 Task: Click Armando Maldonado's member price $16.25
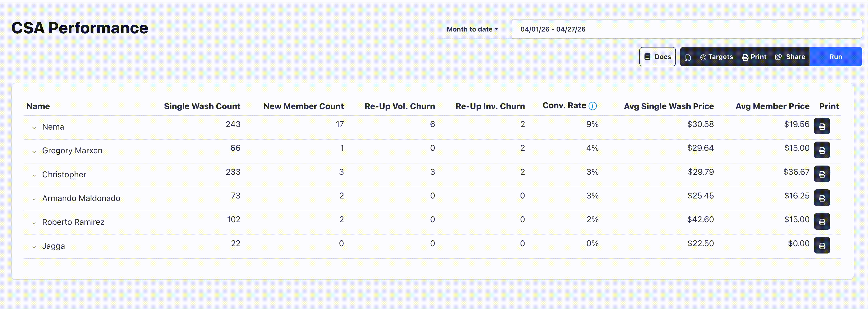[796, 195]
